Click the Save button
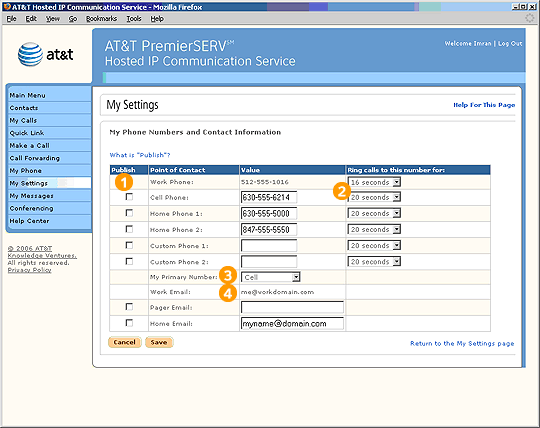 tap(159, 342)
